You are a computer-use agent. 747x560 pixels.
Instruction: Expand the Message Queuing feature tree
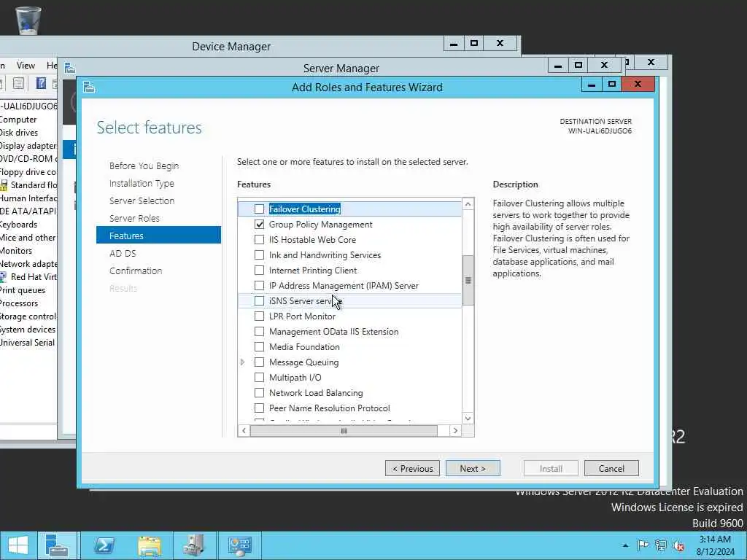coord(242,362)
